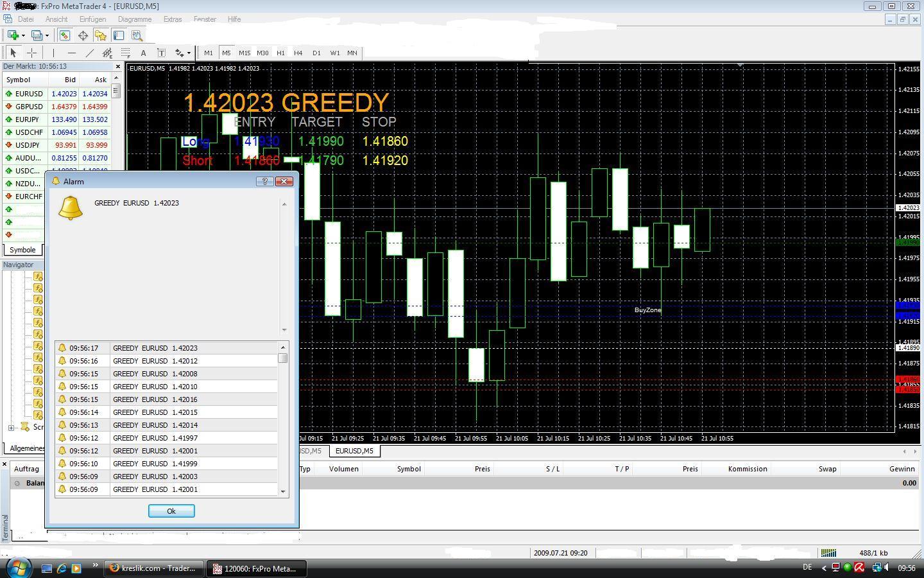Viewport: 924px width, 578px height.
Task: Toggle the Data Window crosshair-target icon
Action: tap(83, 35)
